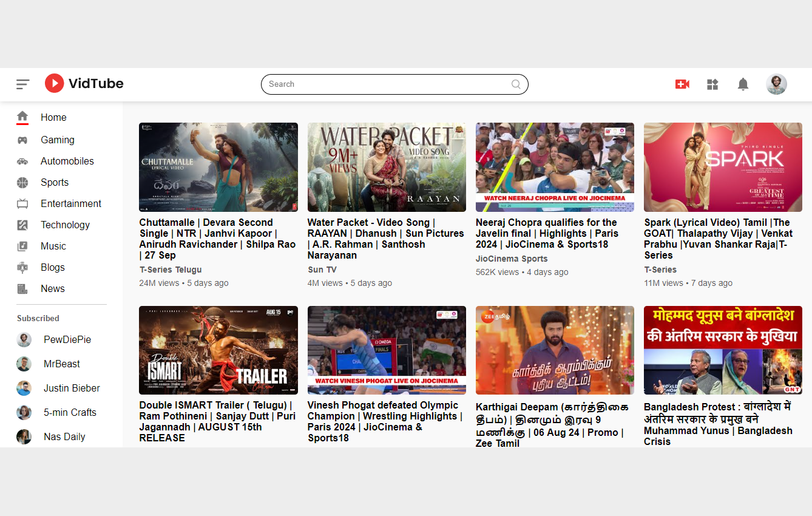Click the profile avatar in the header
The height and width of the screenshot is (516, 812).
tap(776, 84)
